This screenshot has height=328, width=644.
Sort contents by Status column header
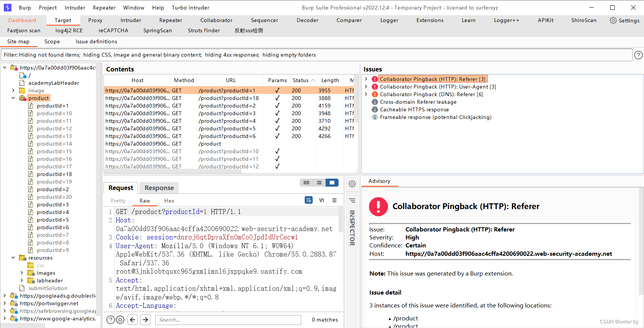click(303, 80)
